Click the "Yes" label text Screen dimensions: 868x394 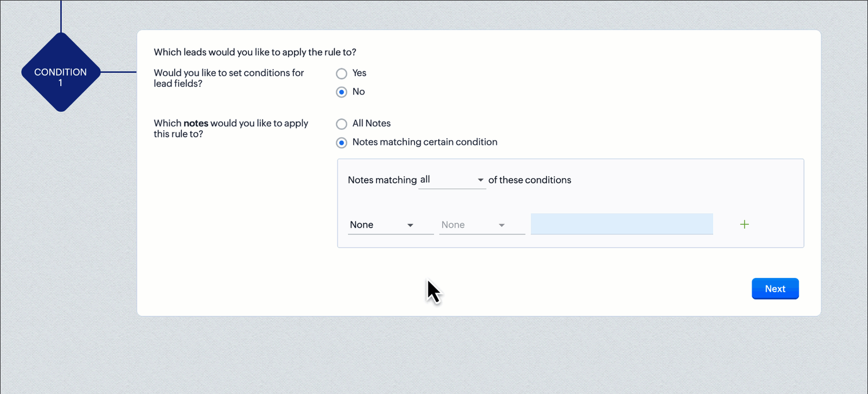point(359,73)
